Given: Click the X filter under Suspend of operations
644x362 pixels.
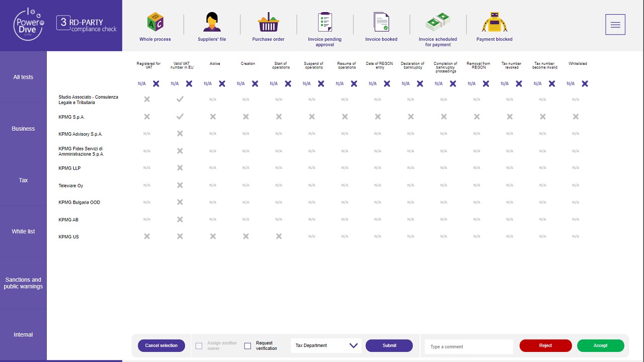Looking at the screenshot, I should pyautogui.click(x=321, y=83).
